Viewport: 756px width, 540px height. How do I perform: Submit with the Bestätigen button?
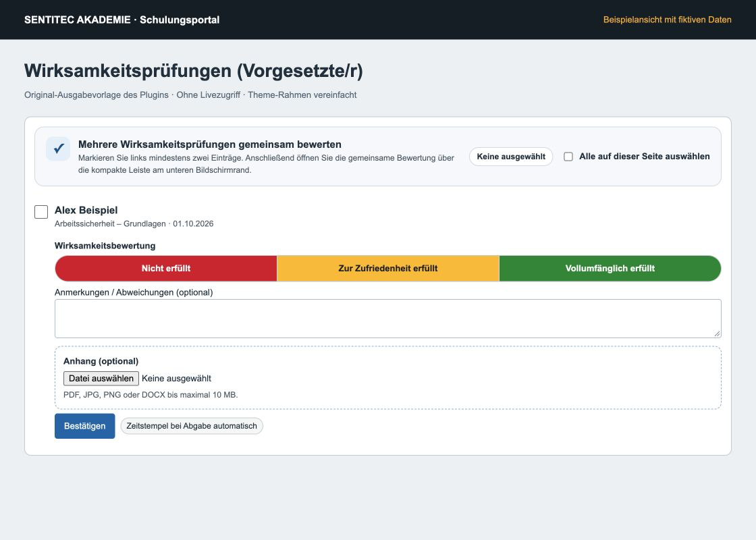point(85,426)
